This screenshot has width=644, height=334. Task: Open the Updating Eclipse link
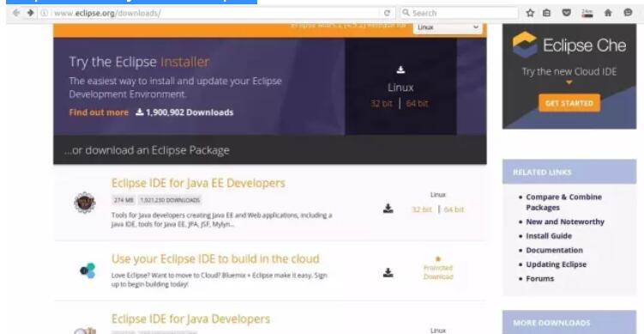557,264
